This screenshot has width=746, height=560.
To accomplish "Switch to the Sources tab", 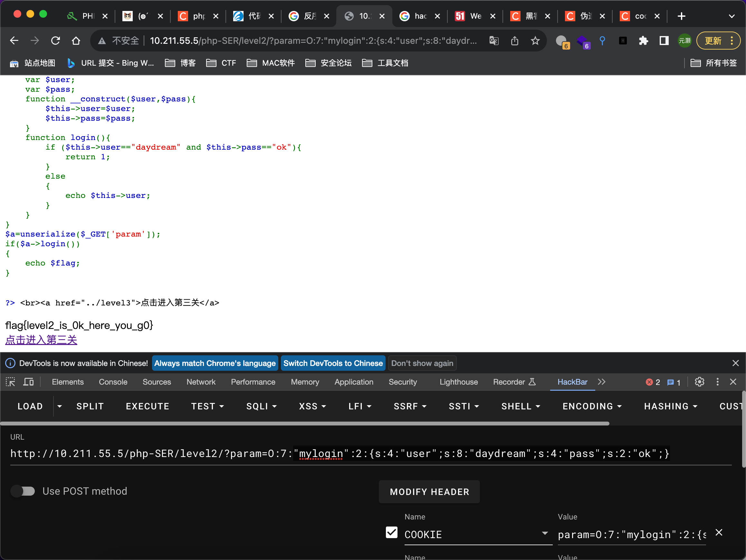I will (157, 382).
